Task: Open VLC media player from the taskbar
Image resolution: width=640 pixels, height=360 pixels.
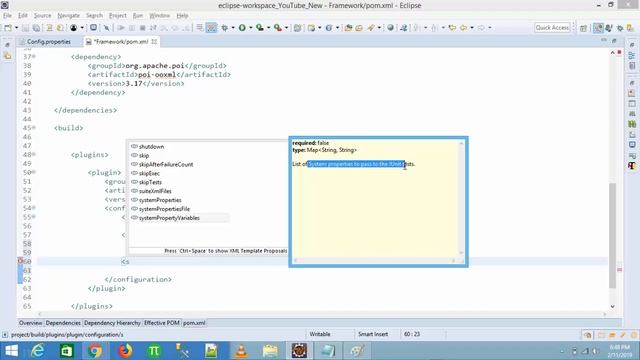Action: [x=241, y=351]
